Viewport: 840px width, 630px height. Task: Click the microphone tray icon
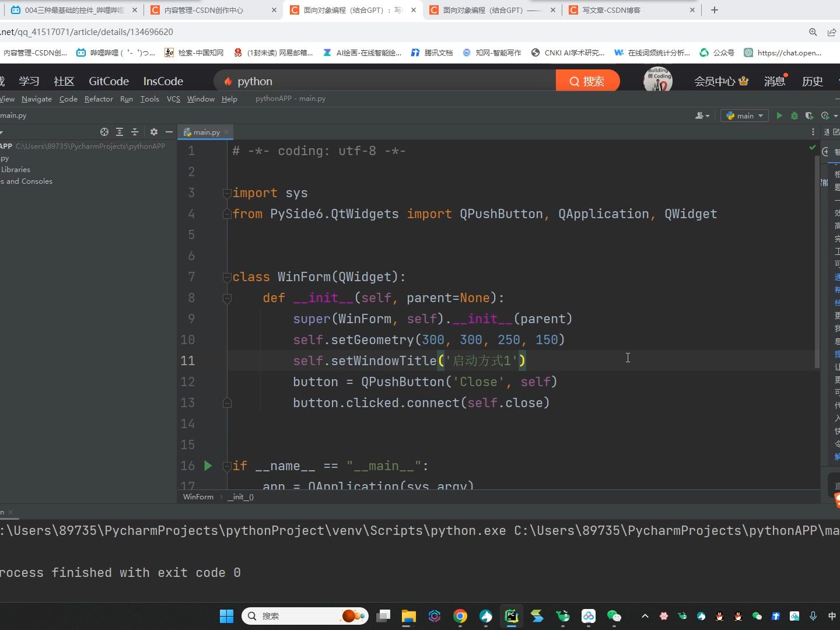click(x=813, y=616)
